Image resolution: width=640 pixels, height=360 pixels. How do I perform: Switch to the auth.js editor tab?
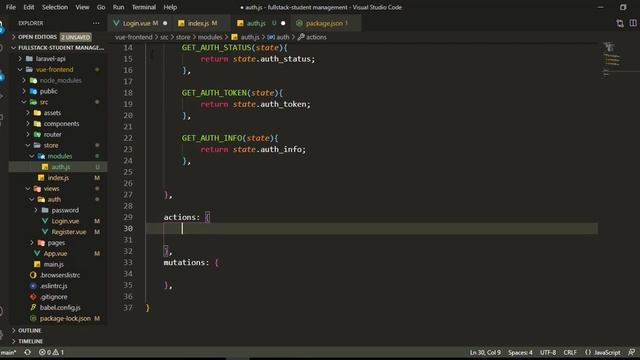point(261,23)
